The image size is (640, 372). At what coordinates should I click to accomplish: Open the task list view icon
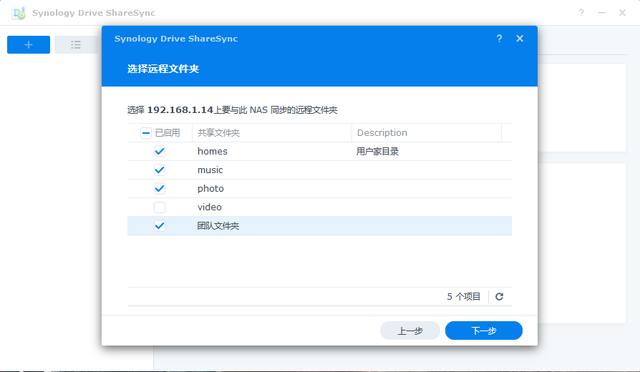[x=76, y=45]
